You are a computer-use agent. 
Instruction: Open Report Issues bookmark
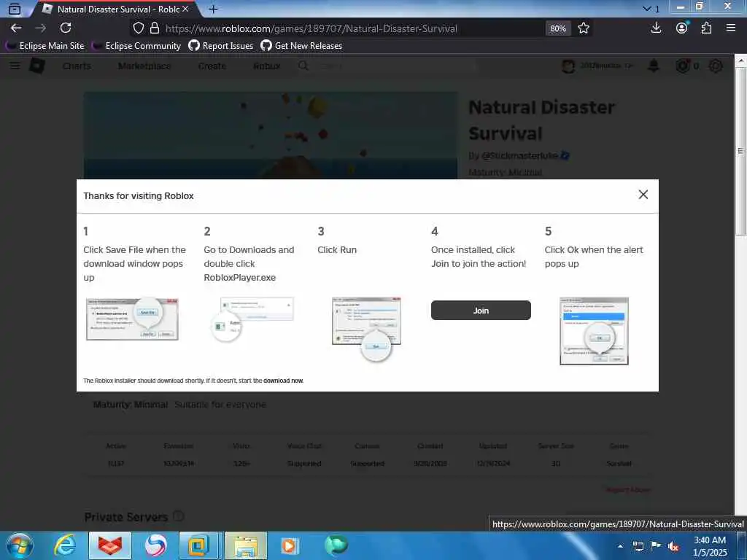[221, 46]
